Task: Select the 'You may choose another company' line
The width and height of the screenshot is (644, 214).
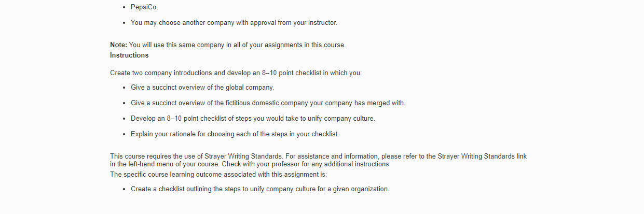Action: (234, 23)
